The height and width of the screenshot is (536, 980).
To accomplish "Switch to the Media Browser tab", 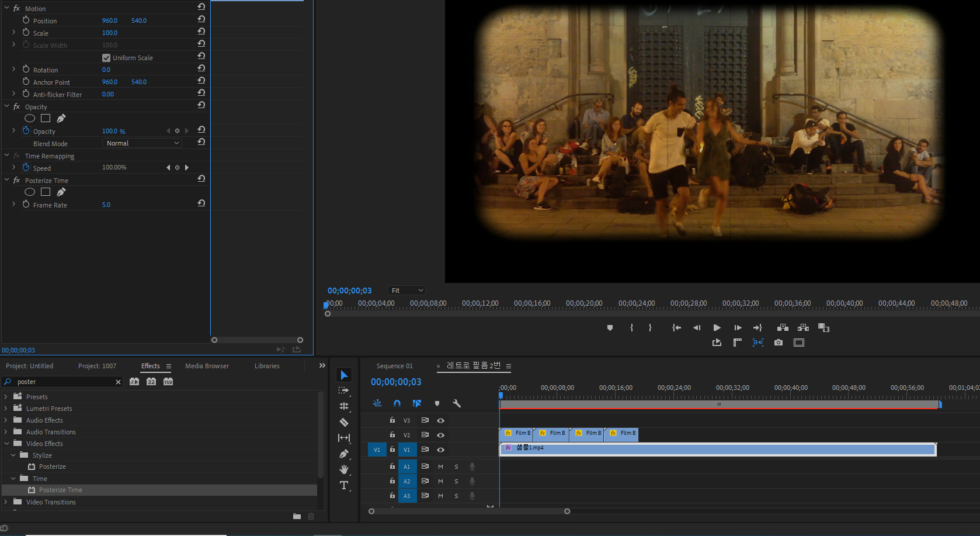I will click(207, 366).
